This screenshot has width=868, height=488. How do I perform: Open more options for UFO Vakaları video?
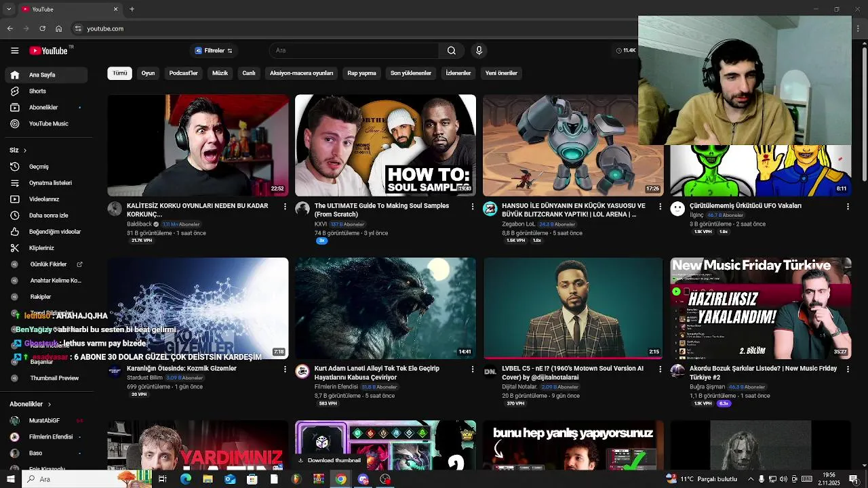[848, 206]
